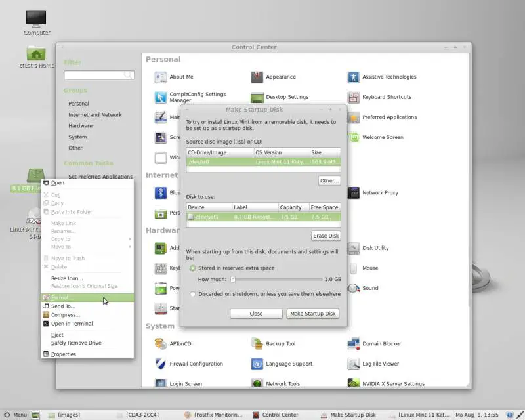Screen dimensions: 525x420
Task: Select the /dev/sdf1 disk row
Action: pyautogui.click(x=264, y=217)
